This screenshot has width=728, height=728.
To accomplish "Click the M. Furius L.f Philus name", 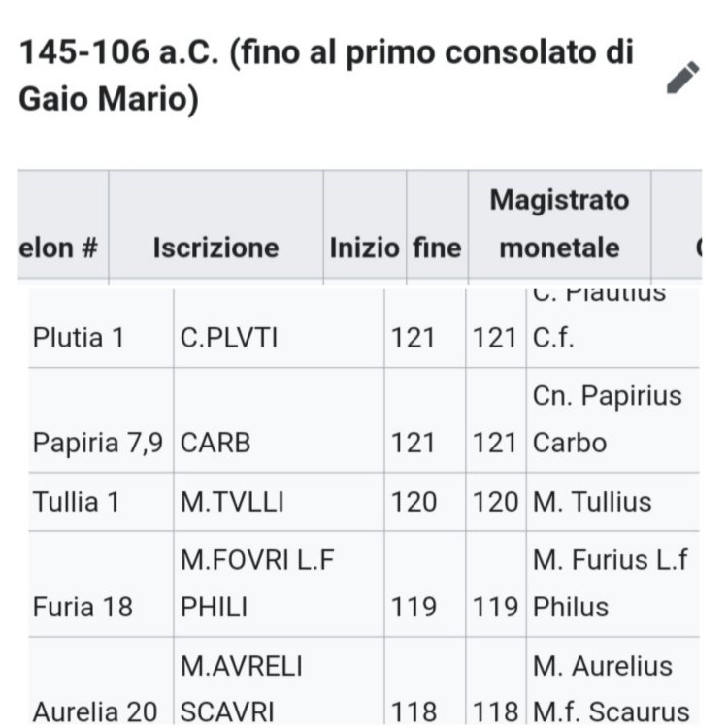I will [x=611, y=583].
